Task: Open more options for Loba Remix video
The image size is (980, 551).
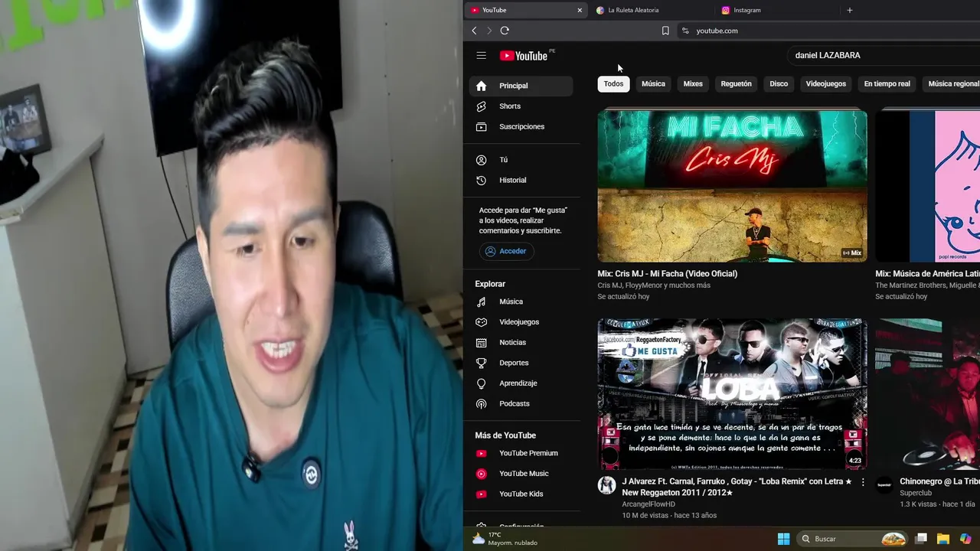Action: 863,482
